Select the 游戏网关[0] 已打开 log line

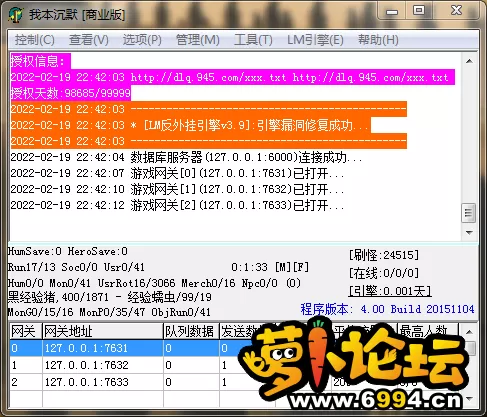point(177,173)
